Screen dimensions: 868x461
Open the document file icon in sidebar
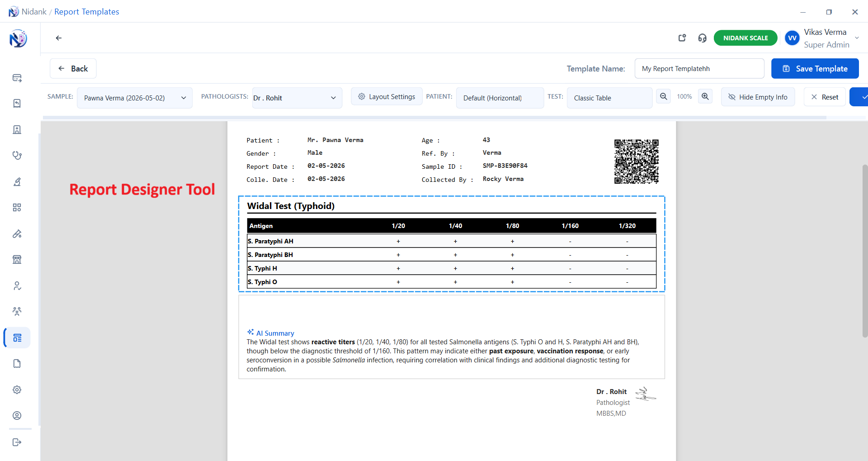[x=17, y=364]
